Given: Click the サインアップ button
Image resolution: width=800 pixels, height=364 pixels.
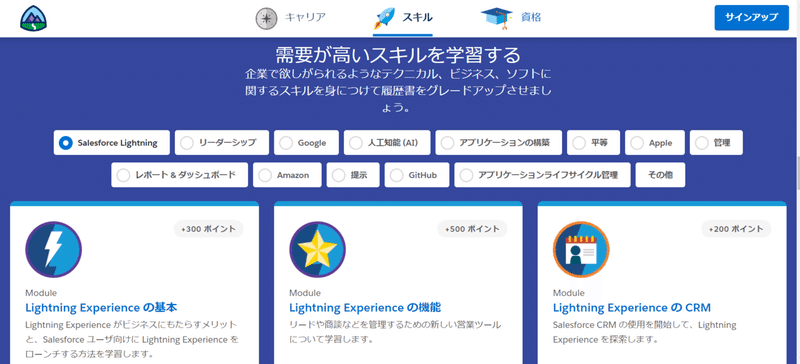Looking at the screenshot, I should pos(752,18).
